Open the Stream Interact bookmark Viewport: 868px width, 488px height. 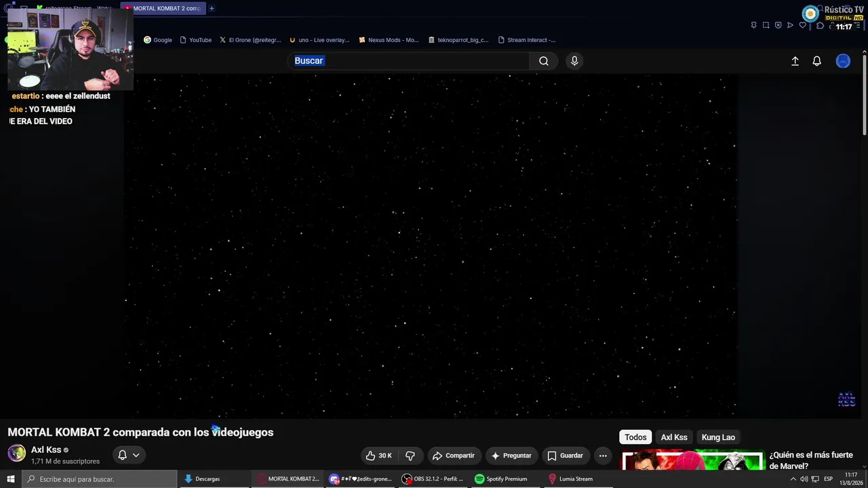point(527,40)
